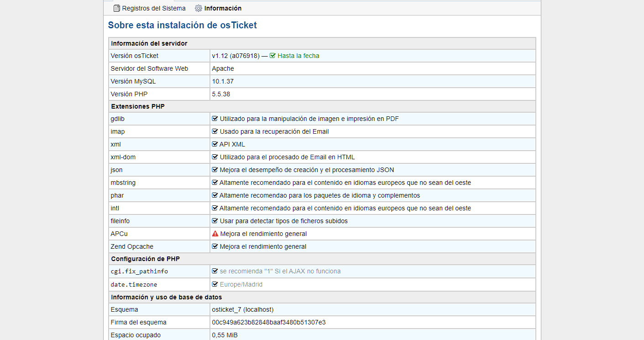Click the Zend Opcache check icon
Image resolution: width=644 pixels, height=340 pixels.
point(215,246)
